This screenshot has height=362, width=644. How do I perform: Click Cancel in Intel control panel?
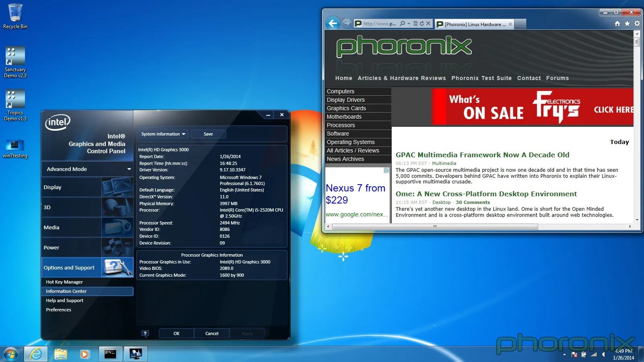click(x=212, y=333)
